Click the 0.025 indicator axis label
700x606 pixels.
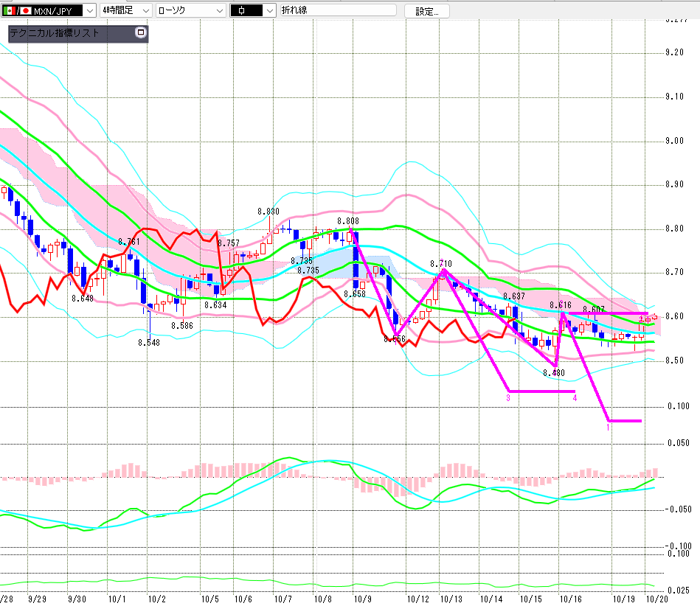[678, 591]
